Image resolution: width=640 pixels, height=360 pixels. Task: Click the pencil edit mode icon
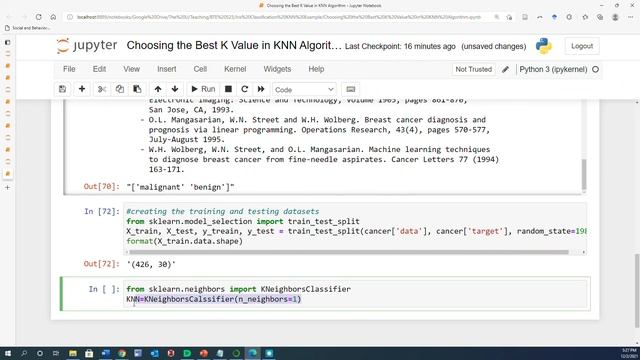click(x=505, y=69)
